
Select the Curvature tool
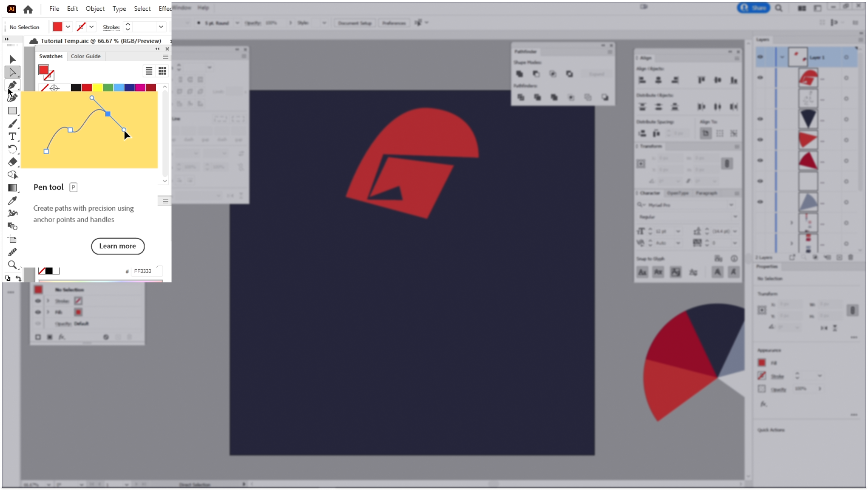coord(13,97)
